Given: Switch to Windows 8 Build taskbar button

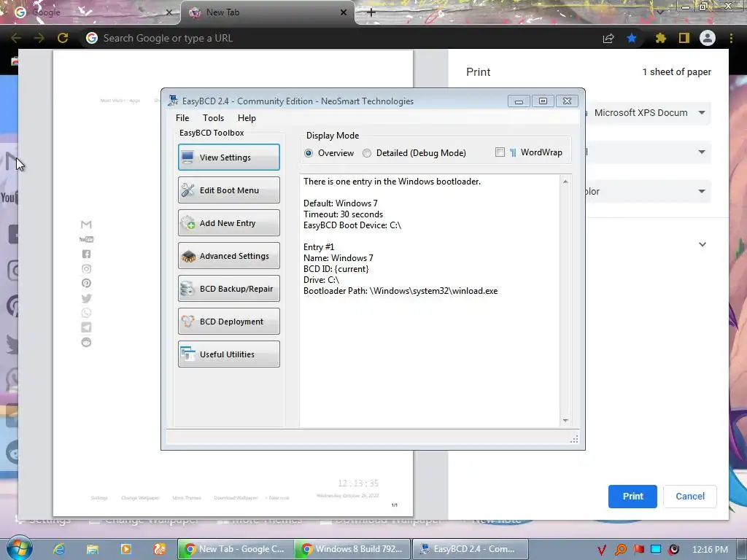Looking at the screenshot, I should (352, 549).
